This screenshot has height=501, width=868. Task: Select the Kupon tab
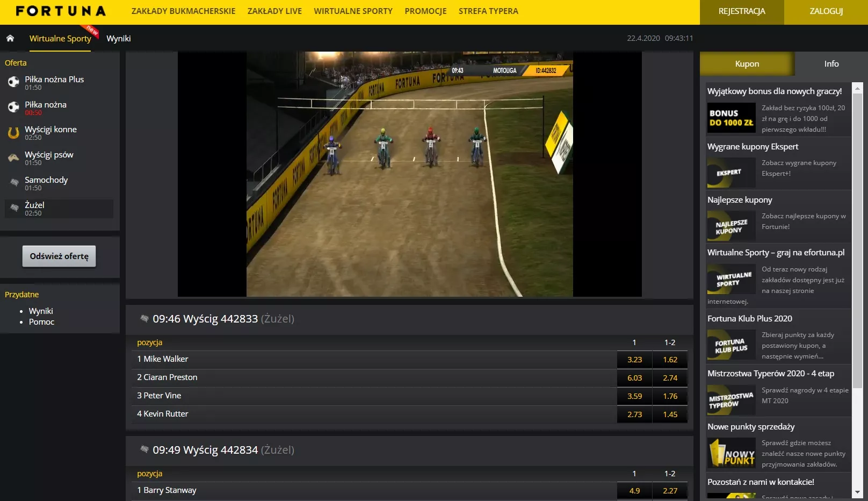(747, 64)
